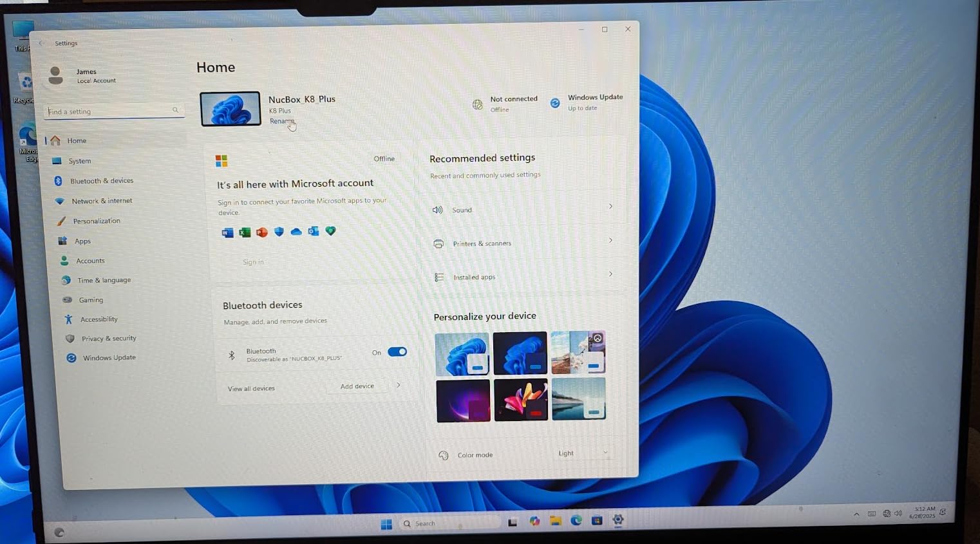
Task: Click the Windows Update status icon
Action: pos(555,103)
